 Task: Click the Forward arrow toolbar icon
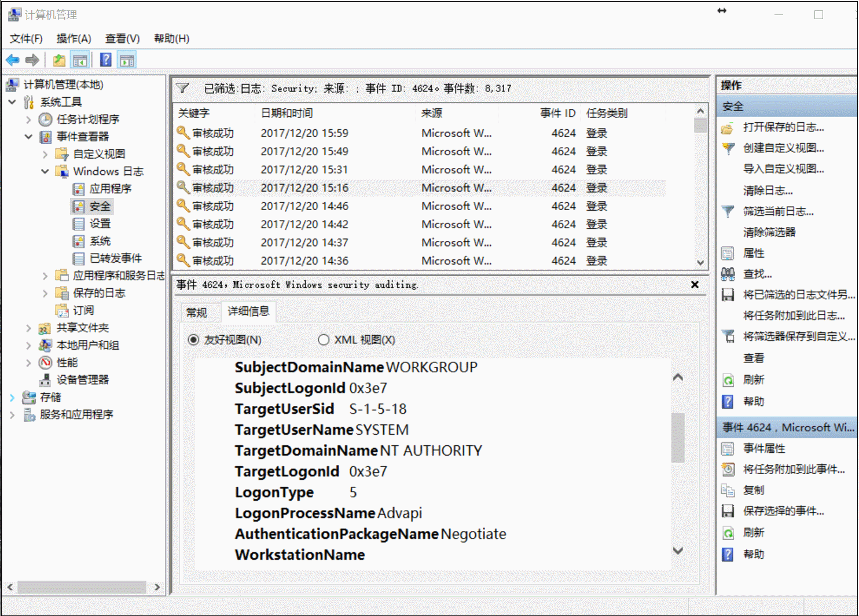click(x=32, y=60)
